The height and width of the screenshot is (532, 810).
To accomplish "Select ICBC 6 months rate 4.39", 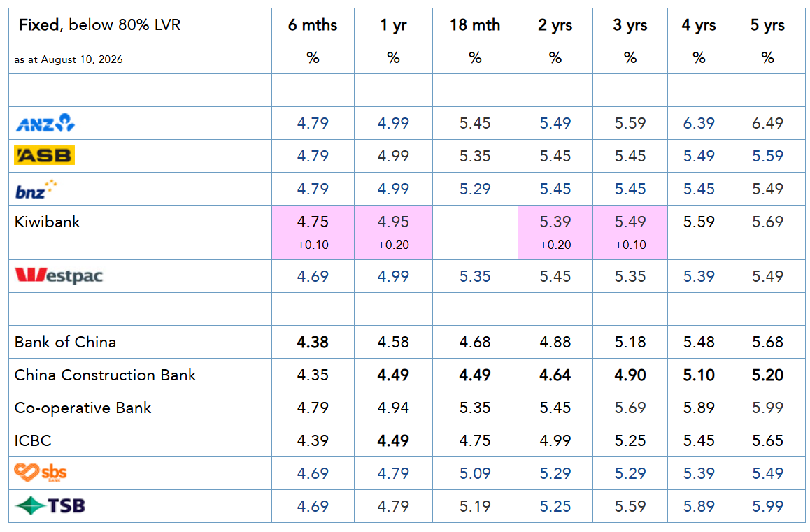I will pos(313,440).
